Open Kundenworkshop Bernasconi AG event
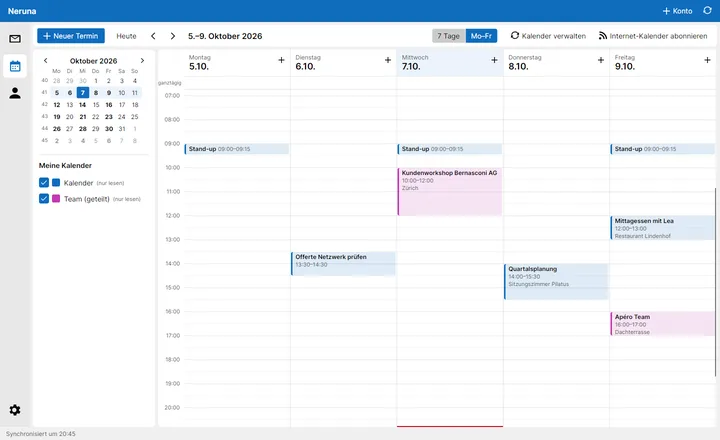The width and height of the screenshot is (720, 440). [450, 192]
